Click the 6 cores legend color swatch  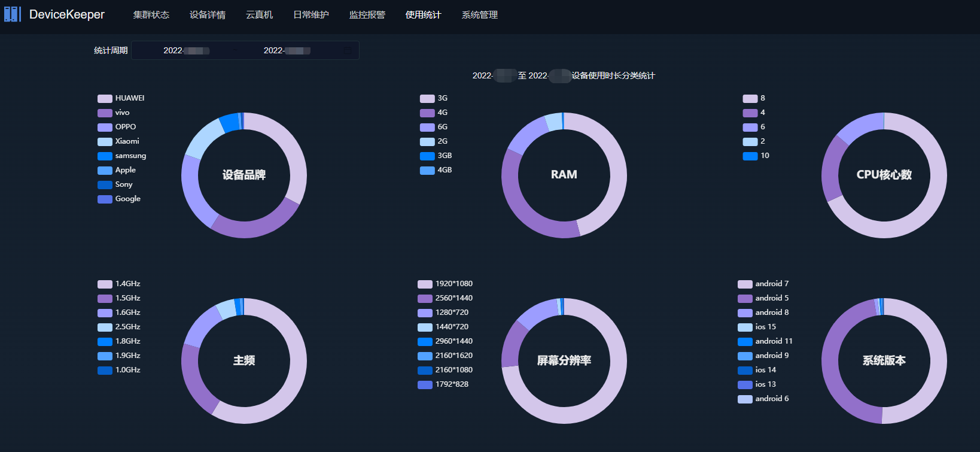pyautogui.click(x=750, y=128)
